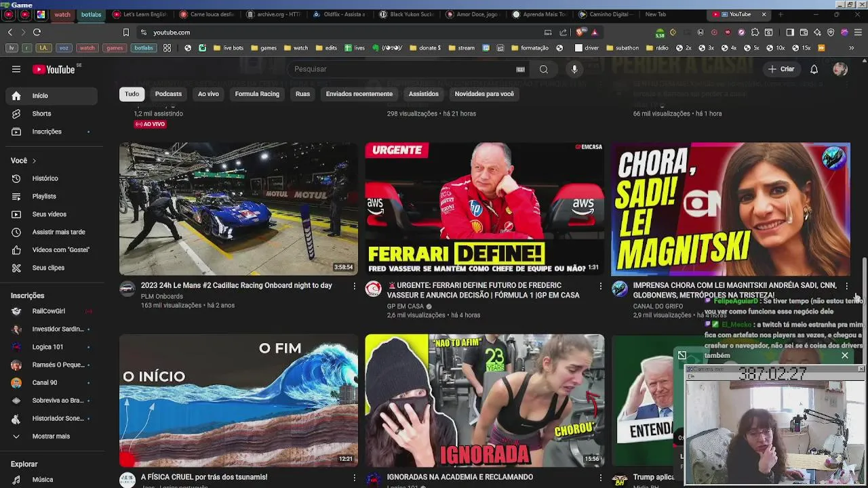The height and width of the screenshot is (488, 868).
Task: Open Vídeos com "Gostei" in sidebar
Action: click(52, 250)
